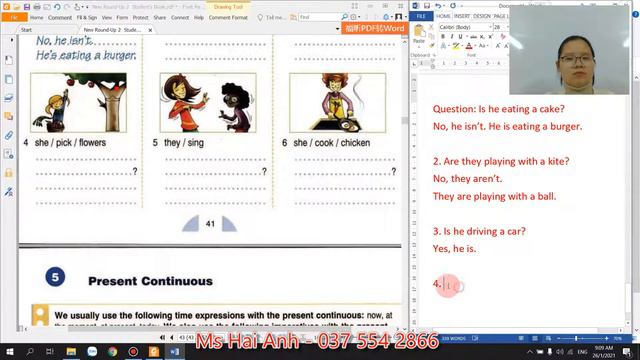The height and width of the screenshot is (360, 640).
Task: Open the Protect tab in PDF reader
Action: (x=140, y=18)
